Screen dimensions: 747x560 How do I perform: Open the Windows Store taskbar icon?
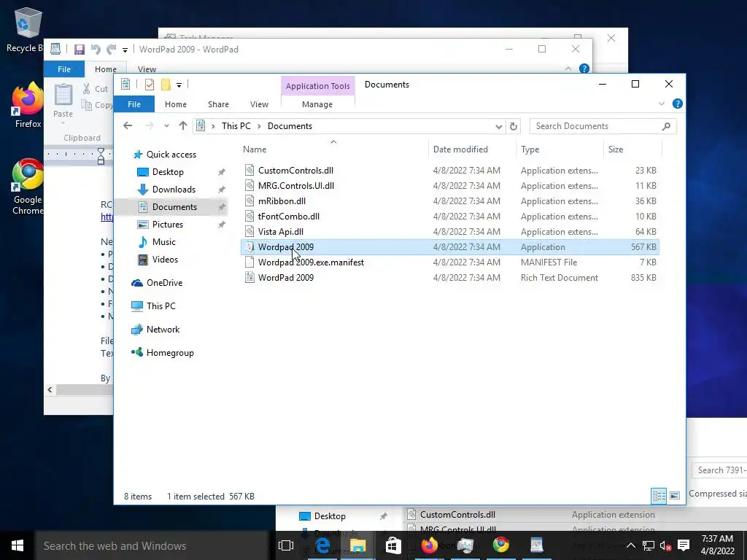[x=393, y=545]
